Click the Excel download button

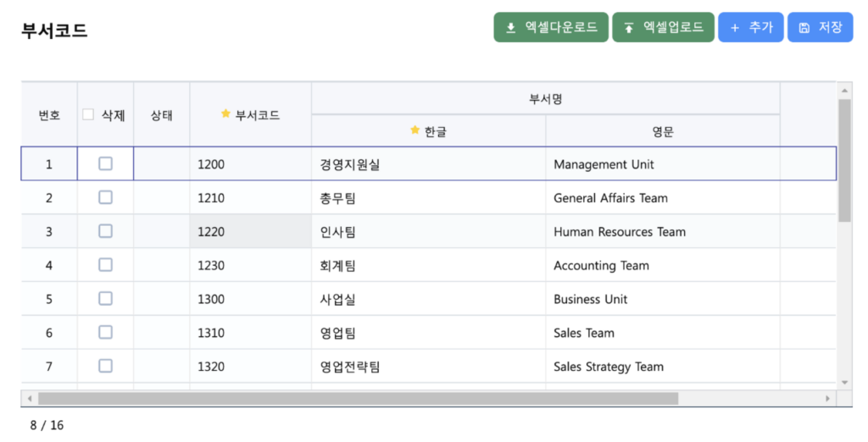[552, 27]
